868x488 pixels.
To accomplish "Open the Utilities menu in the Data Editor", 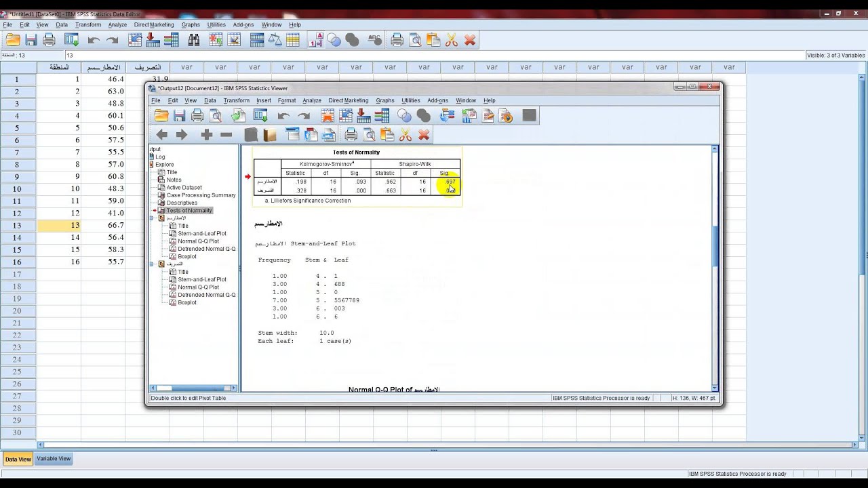I will pos(216,25).
